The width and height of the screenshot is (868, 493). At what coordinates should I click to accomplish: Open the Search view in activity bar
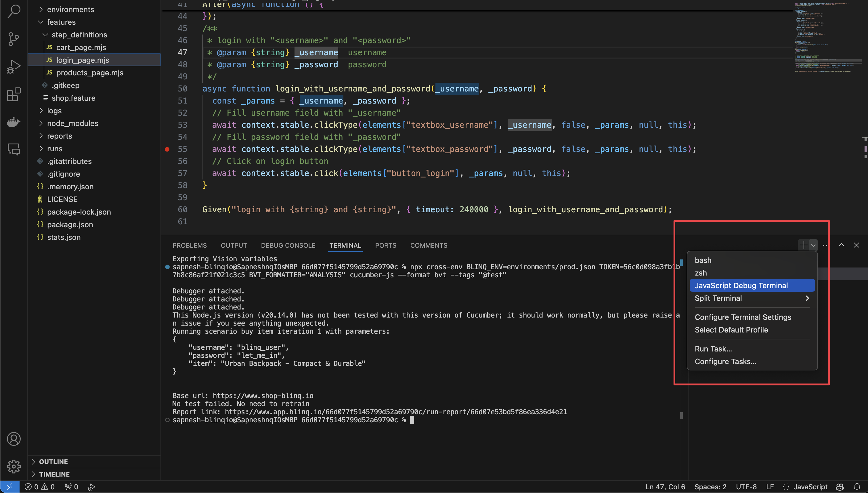click(x=14, y=11)
